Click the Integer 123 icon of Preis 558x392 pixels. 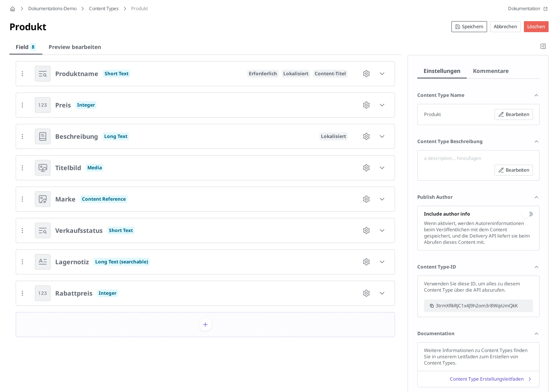(x=43, y=105)
